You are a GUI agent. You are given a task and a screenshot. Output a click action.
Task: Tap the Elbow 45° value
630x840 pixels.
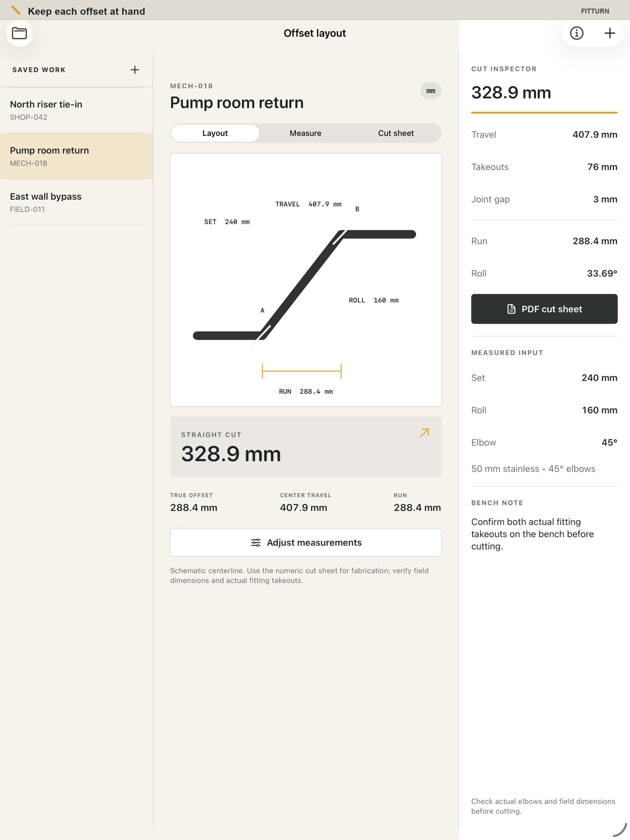[x=609, y=442]
